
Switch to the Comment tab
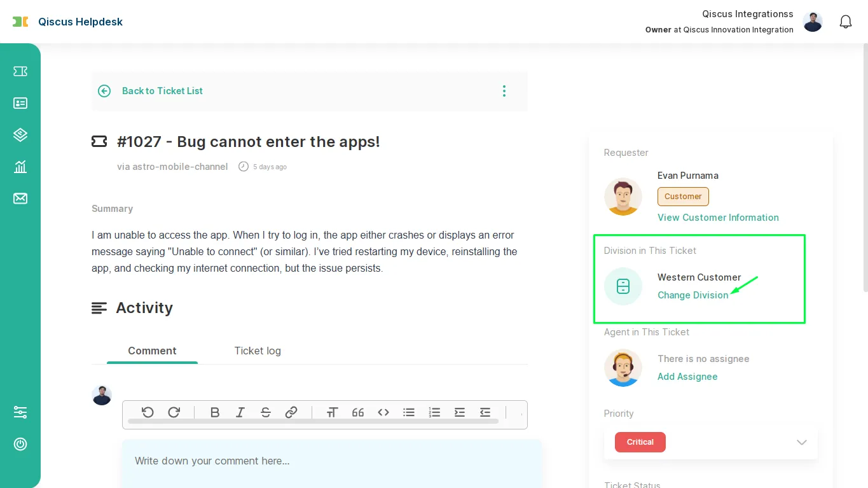pyautogui.click(x=152, y=351)
